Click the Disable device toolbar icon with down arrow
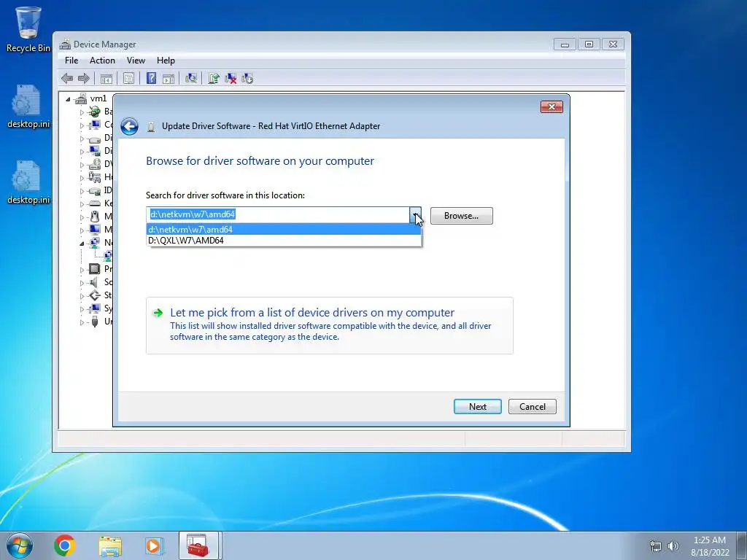The image size is (747, 560). [247, 79]
